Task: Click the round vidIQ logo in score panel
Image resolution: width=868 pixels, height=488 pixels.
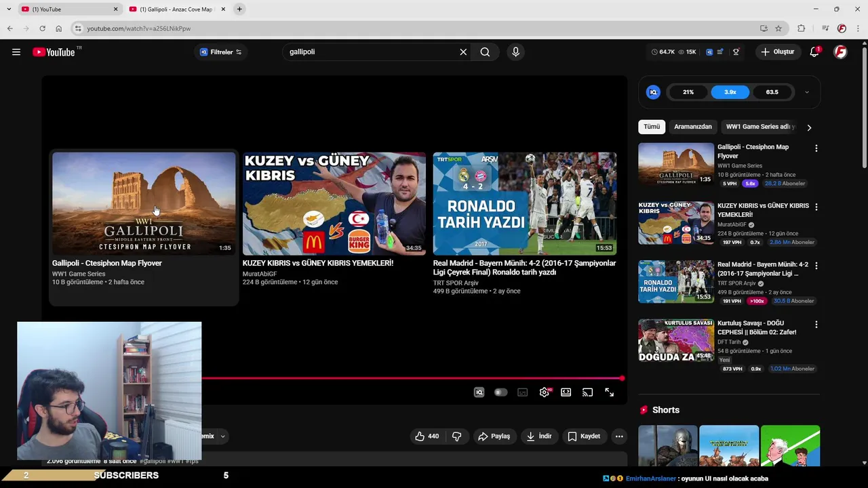Action: click(x=653, y=92)
